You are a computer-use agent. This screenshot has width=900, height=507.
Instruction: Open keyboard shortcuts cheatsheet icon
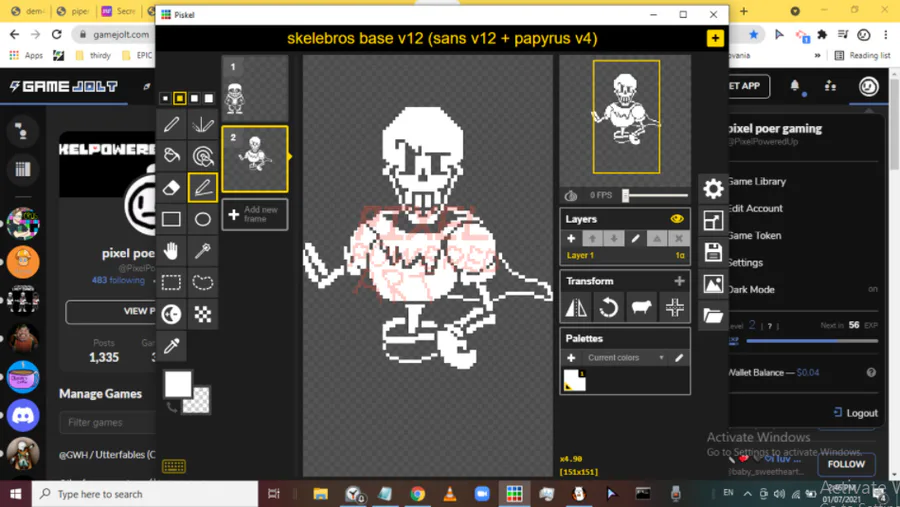click(174, 466)
